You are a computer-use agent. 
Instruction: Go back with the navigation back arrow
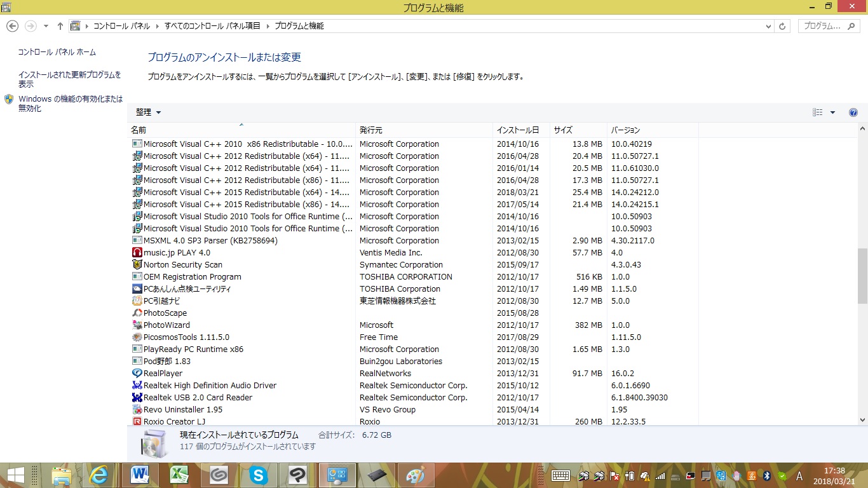[x=12, y=26]
